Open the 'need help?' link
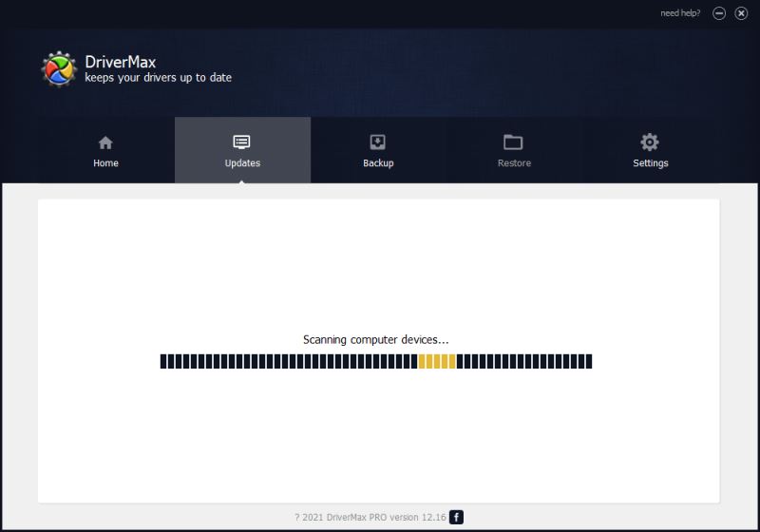Viewport: 760px width, 532px height. (680, 13)
